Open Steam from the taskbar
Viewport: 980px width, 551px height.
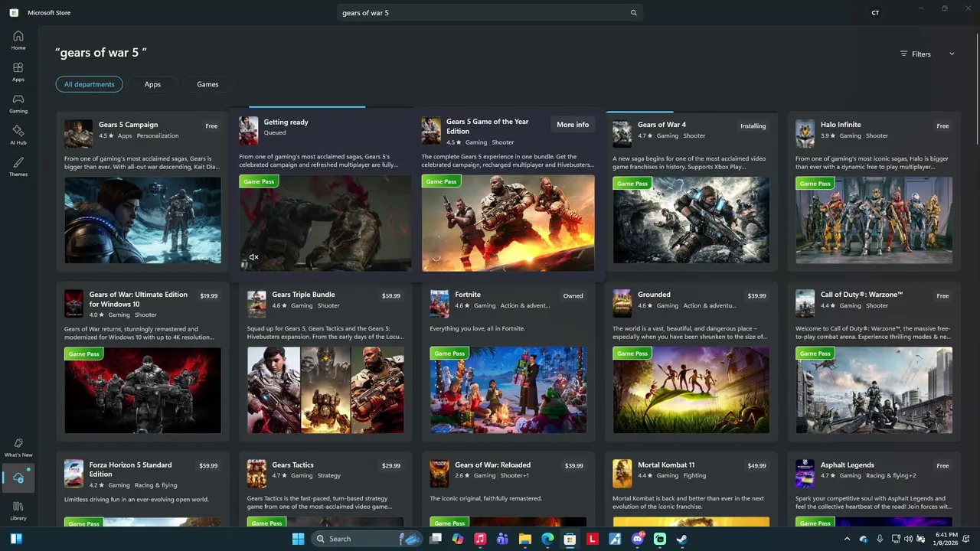(x=681, y=539)
